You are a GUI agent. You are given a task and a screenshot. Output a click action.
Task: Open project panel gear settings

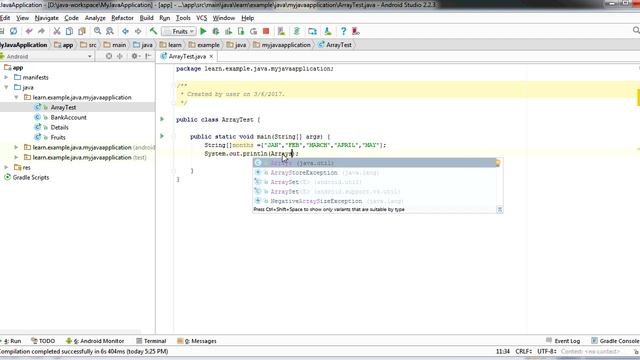(x=135, y=56)
